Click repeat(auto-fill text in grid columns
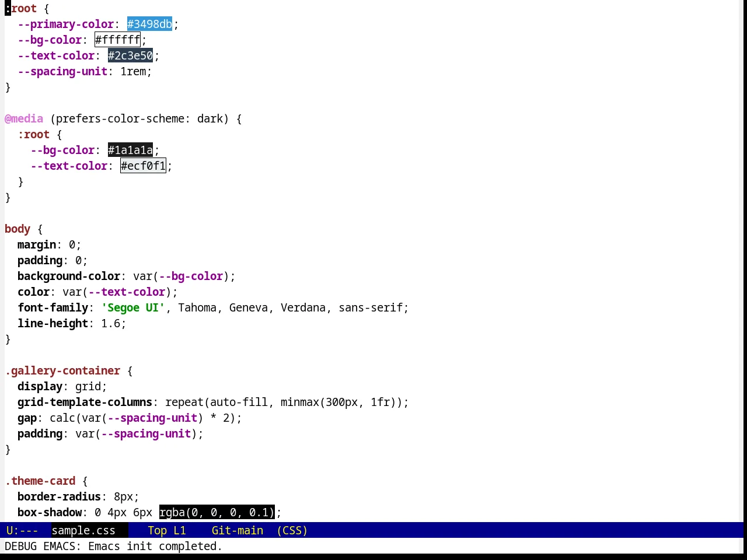Image resolution: width=747 pixels, height=560 pixels. point(217,402)
